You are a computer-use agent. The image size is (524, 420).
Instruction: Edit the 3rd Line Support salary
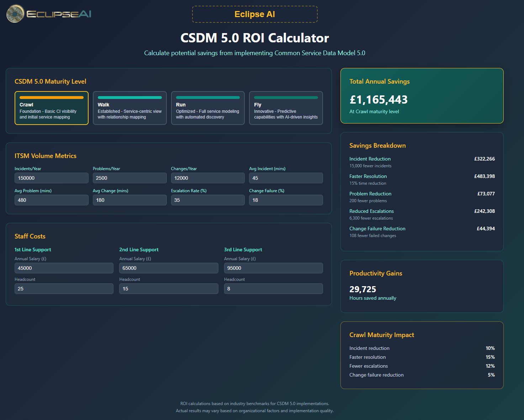click(273, 268)
